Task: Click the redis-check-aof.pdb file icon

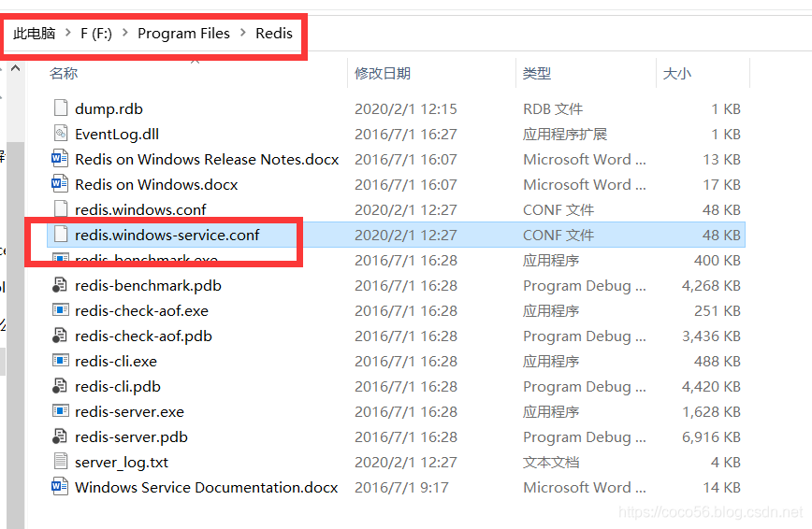Action: (60, 336)
